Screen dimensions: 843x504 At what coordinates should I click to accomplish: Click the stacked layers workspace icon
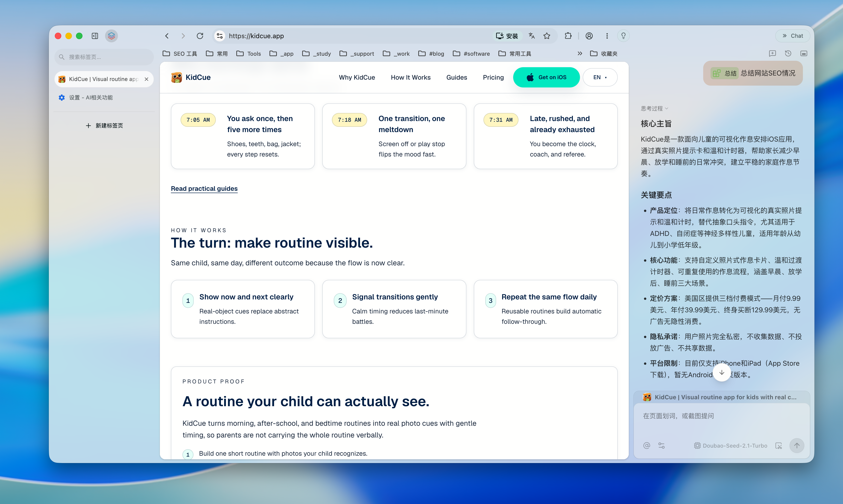111,36
